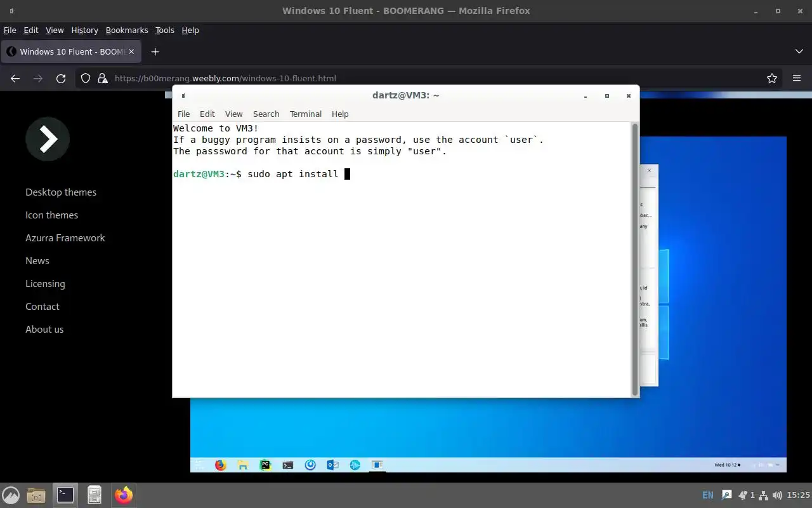Image resolution: width=812 pixels, height=508 pixels.
Task: Open the volume speaker tray icon
Action: click(x=778, y=495)
